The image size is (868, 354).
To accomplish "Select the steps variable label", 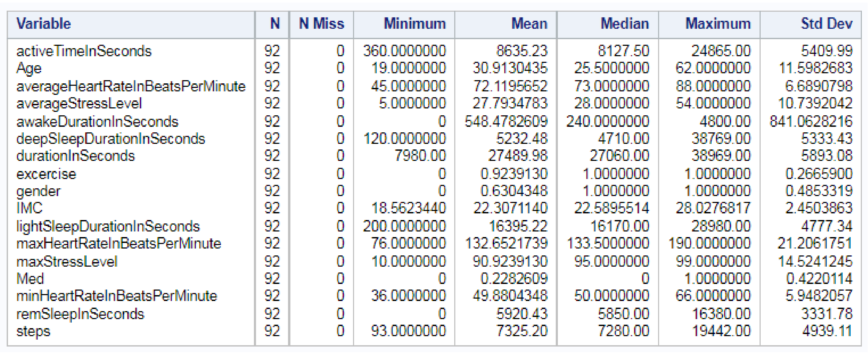I will [33, 331].
